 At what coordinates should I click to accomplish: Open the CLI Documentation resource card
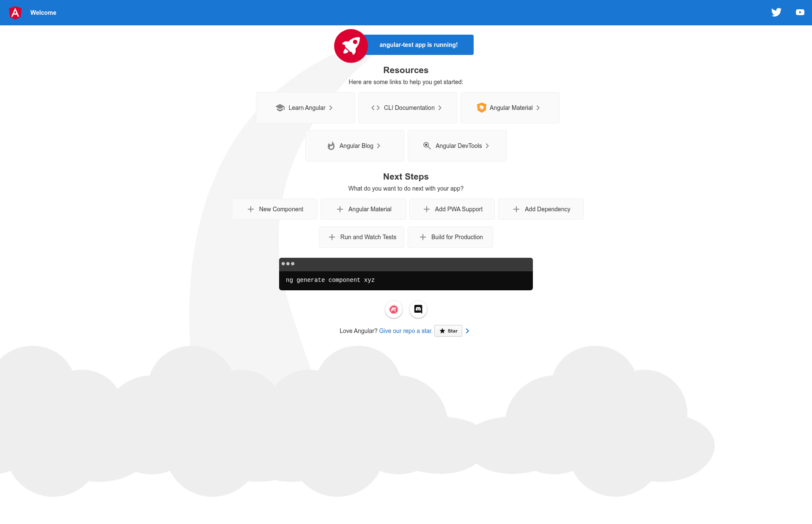(x=408, y=108)
